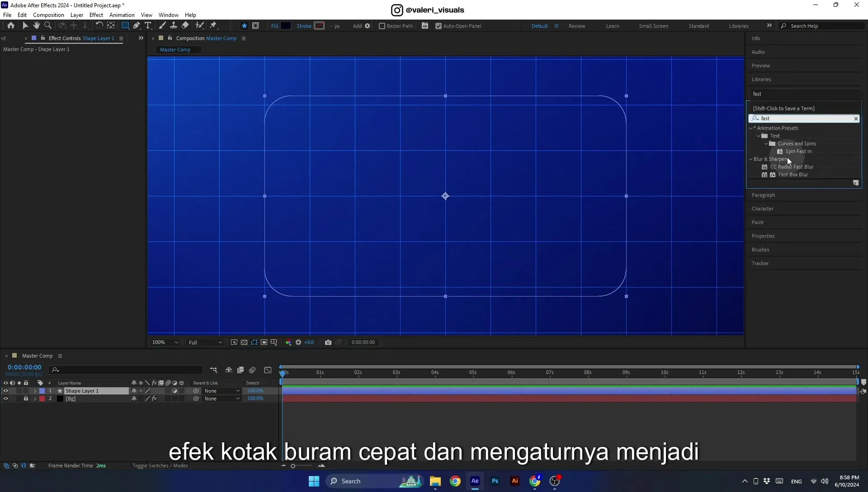This screenshot has width=868, height=492.
Task: Take a snapshot with camera icon
Action: pos(328,342)
